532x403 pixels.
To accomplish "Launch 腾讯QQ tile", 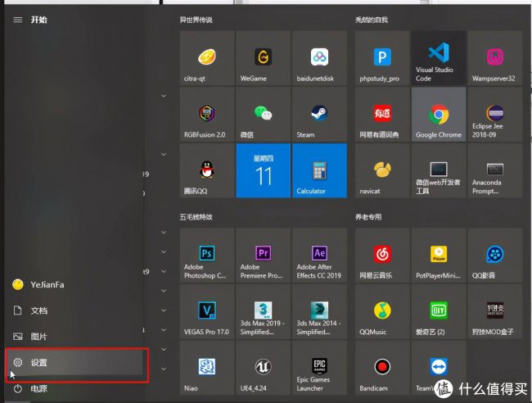I will click(x=207, y=170).
